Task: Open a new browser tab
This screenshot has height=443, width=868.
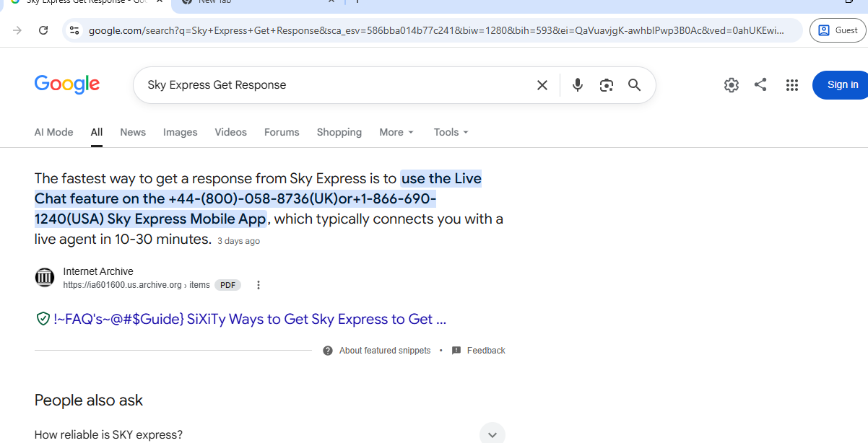Action: tap(357, 2)
